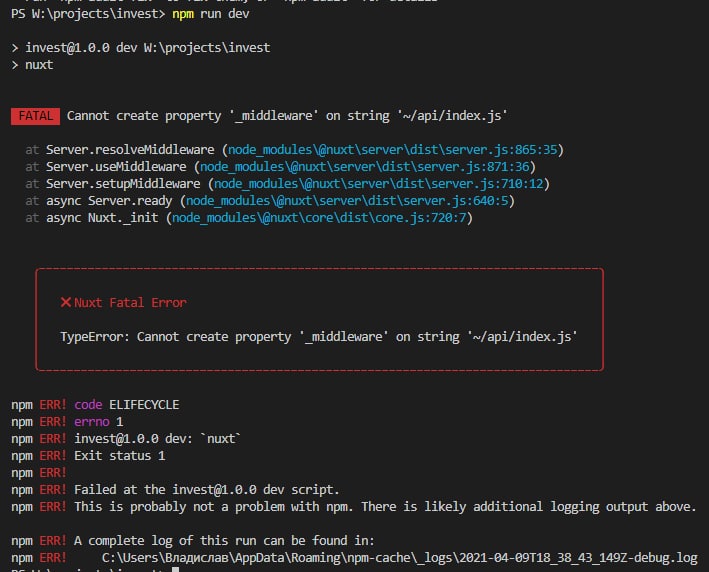This screenshot has width=709, height=572.
Task: Open core.js:720:7 stack trace link
Action: tap(319, 218)
